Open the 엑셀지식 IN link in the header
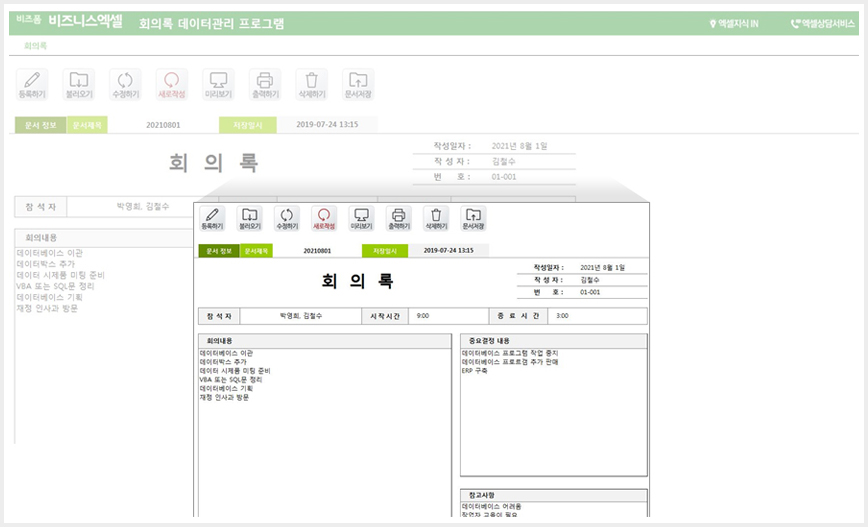This screenshot has width=868, height=527. pos(734,24)
